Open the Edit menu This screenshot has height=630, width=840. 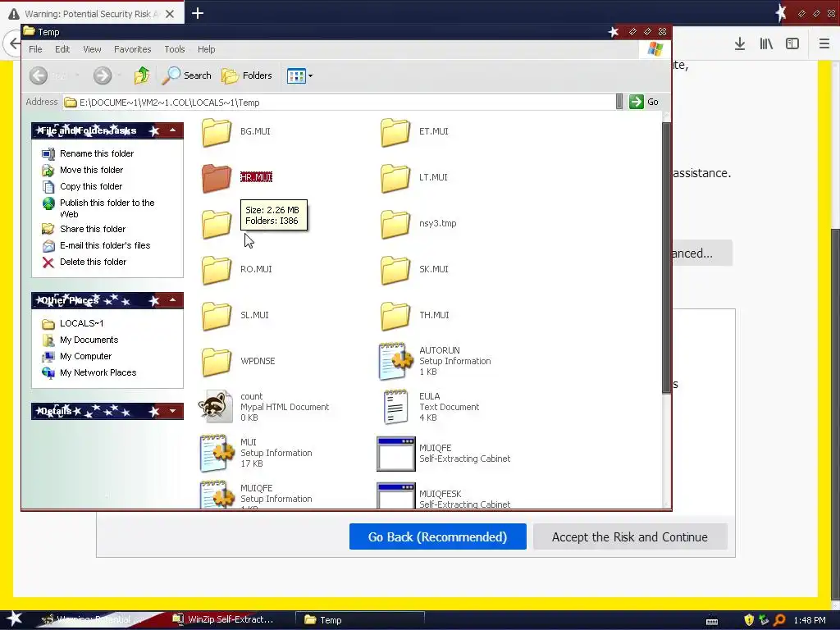point(62,49)
